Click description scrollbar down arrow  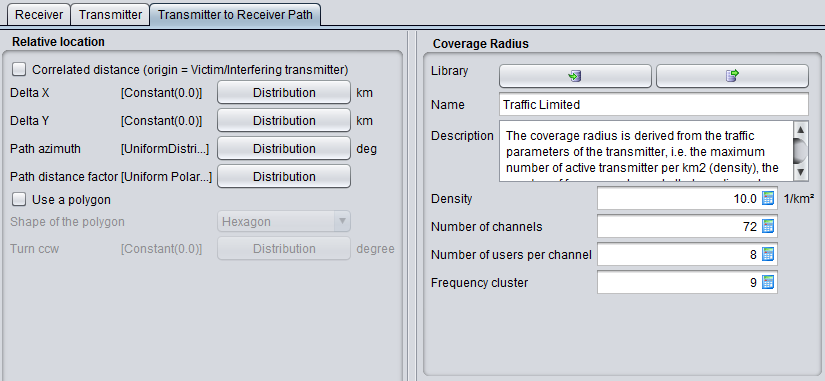point(800,172)
